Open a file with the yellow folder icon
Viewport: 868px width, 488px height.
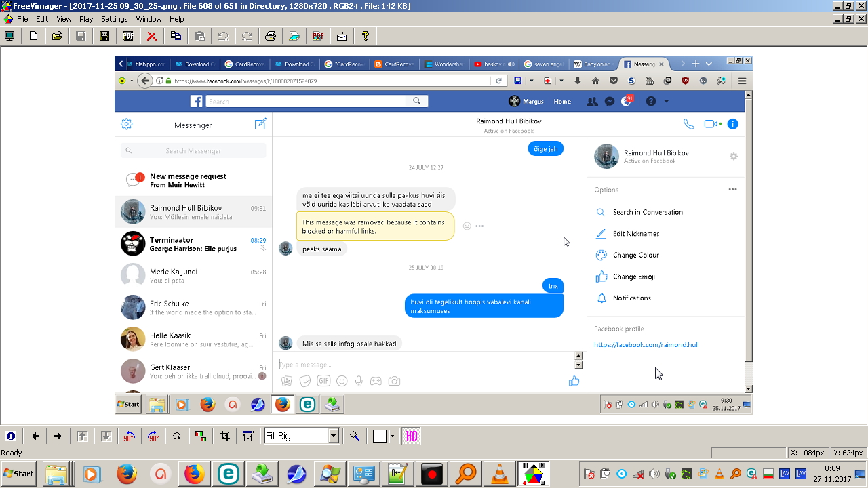tap(57, 36)
